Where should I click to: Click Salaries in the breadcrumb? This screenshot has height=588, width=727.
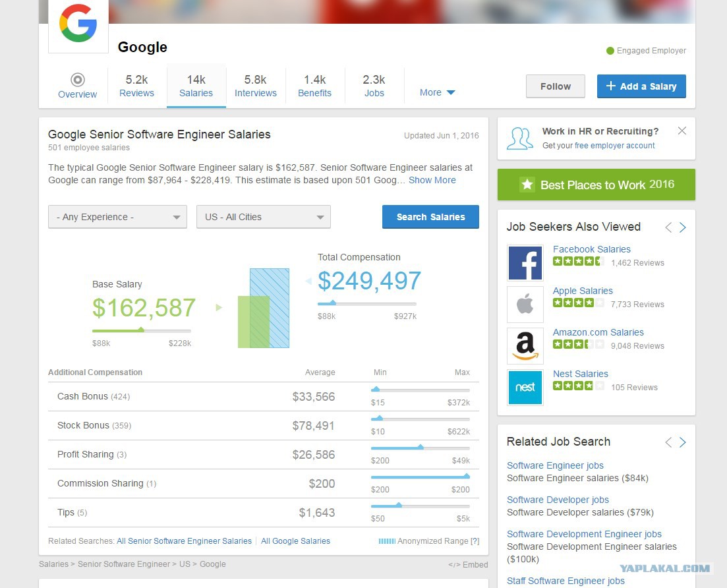[x=53, y=564]
